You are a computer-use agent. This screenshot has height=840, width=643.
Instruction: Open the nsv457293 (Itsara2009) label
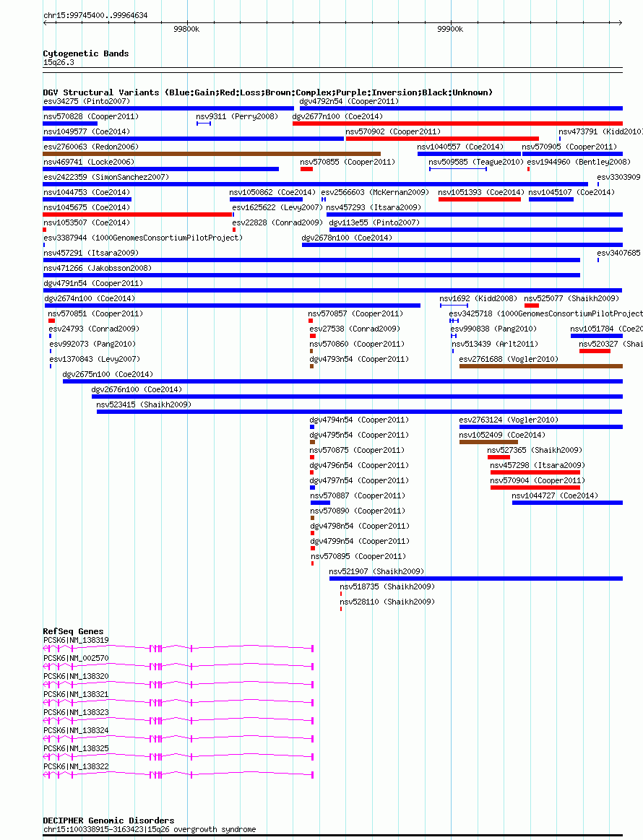click(374, 207)
